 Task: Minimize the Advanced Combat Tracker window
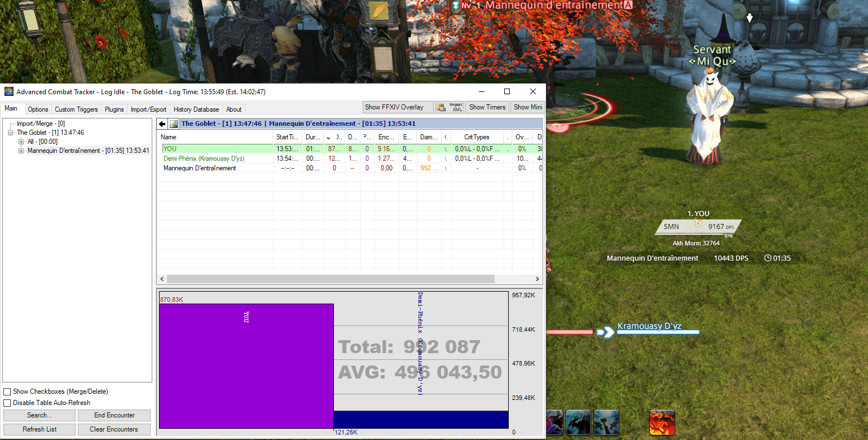pos(481,91)
